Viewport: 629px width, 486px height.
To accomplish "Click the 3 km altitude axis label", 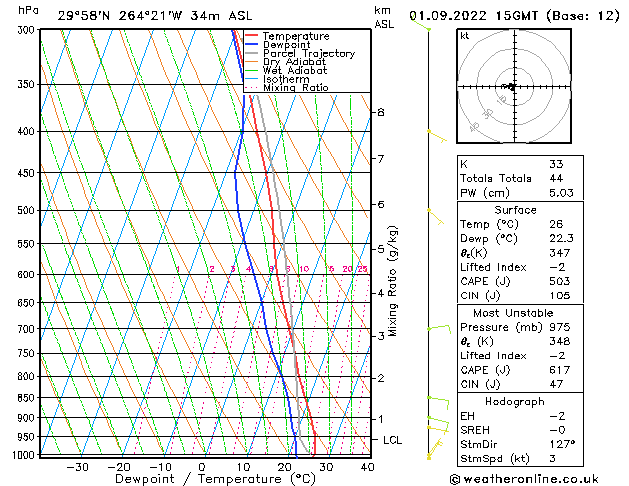I will pos(381,336).
